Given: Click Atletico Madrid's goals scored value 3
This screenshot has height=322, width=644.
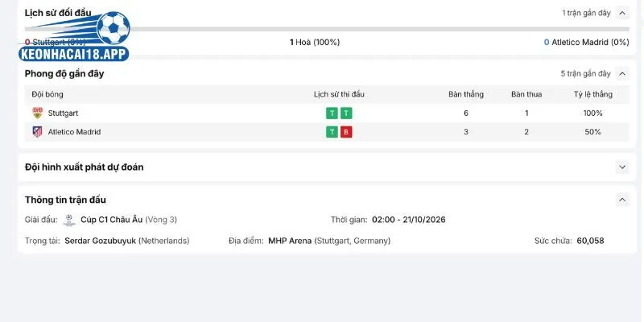Looking at the screenshot, I should click(466, 132).
